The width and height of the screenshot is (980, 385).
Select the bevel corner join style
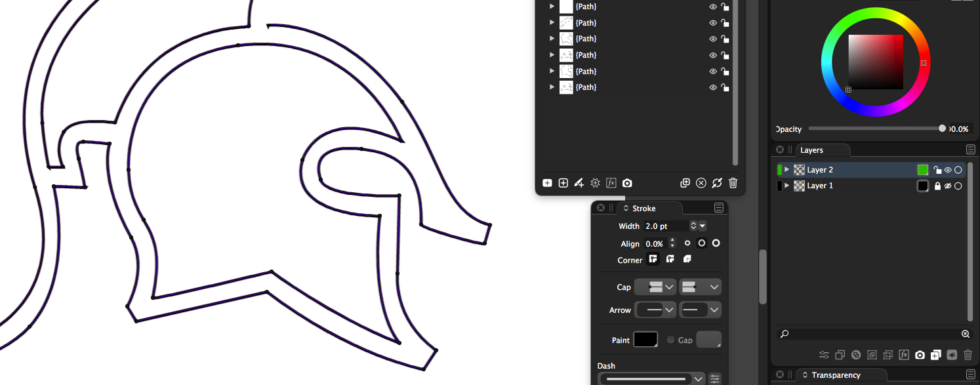pos(687,260)
